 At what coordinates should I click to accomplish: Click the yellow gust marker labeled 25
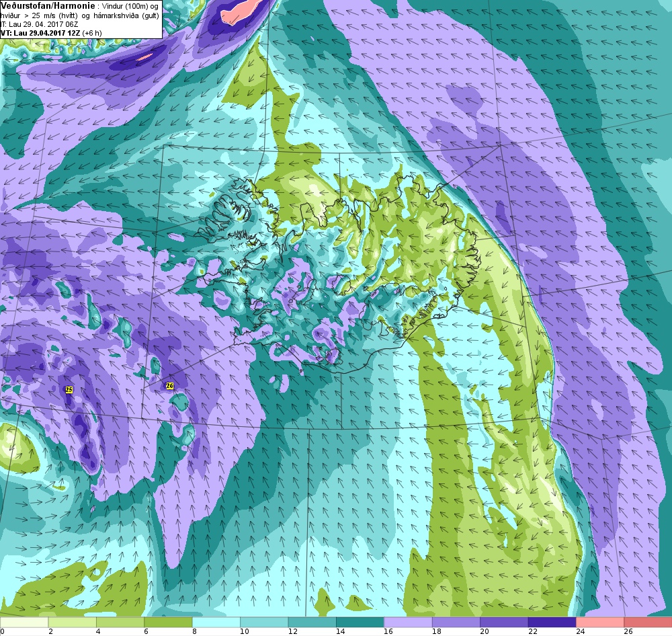[69, 389]
